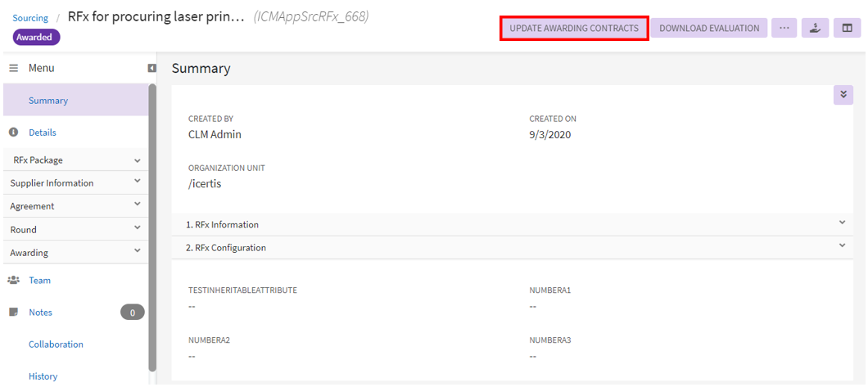This screenshot has height=387, width=868.
Task: Expand the Awarding sidebar section
Action: [x=137, y=253]
